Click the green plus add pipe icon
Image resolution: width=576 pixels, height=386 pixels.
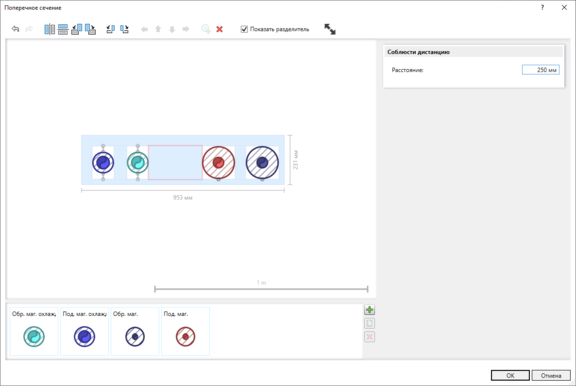[370, 310]
